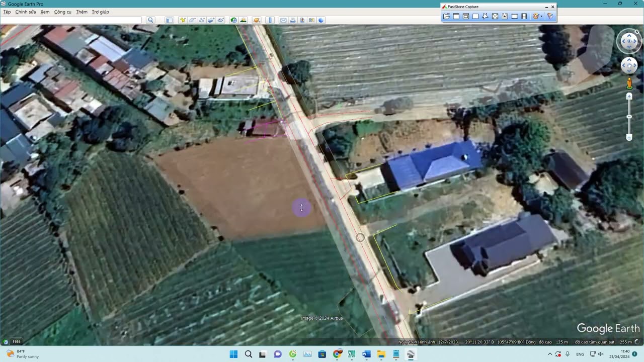Viewport: 644px width, 362px height.
Task: Click the Windows Start button
Action: click(233, 354)
